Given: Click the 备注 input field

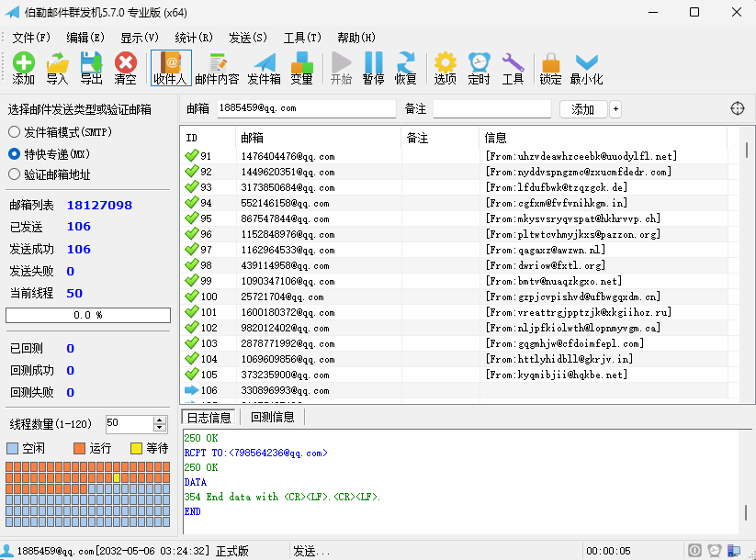Looking at the screenshot, I should 491,108.
